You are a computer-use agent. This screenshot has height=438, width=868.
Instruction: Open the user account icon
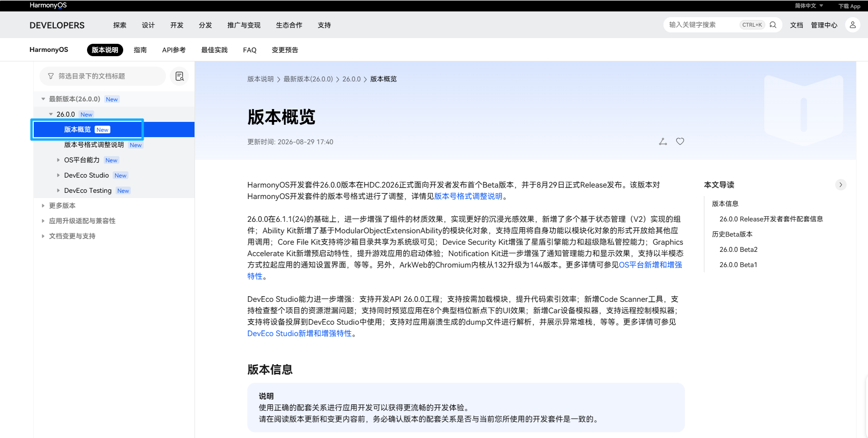(x=853, y=25)
